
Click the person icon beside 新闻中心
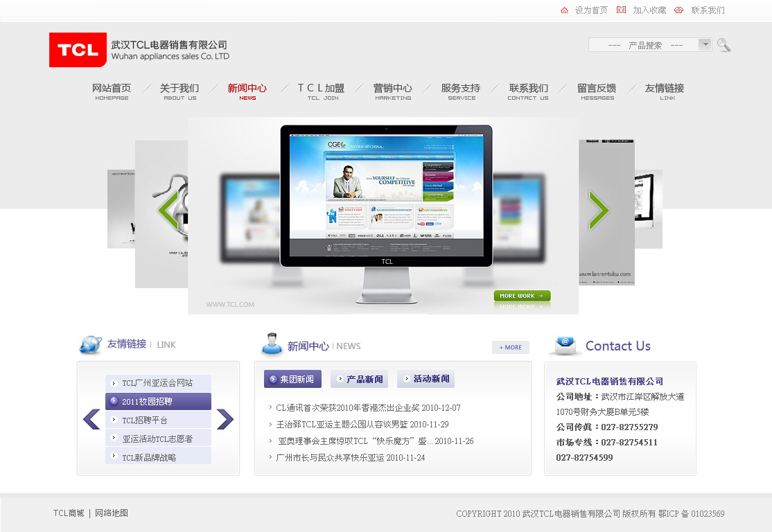tap(272, 344)
